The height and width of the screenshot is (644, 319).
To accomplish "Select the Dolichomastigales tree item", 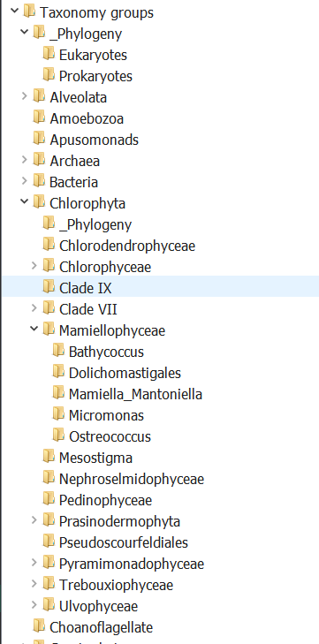I will pyautogui.click(x=125, y=373).
